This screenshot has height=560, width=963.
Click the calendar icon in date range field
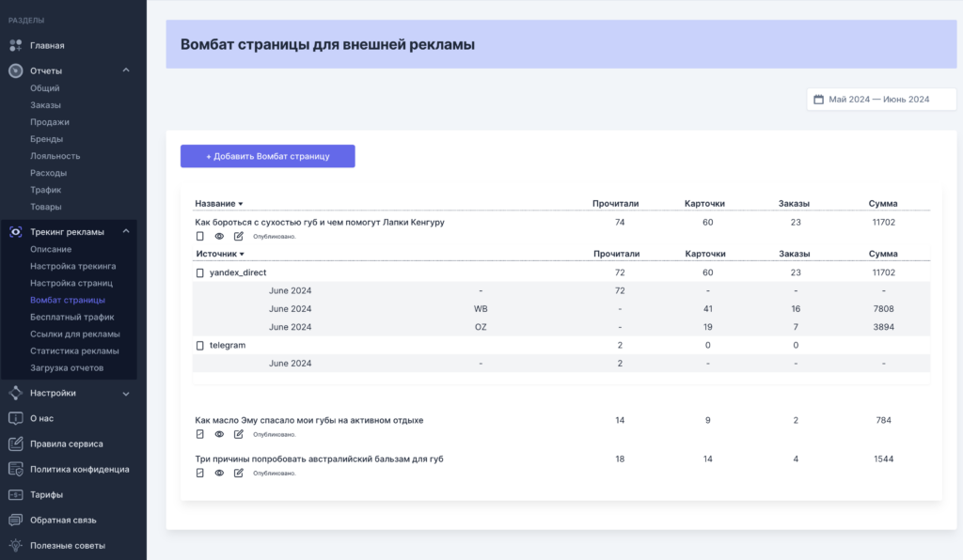coord(818,100)
